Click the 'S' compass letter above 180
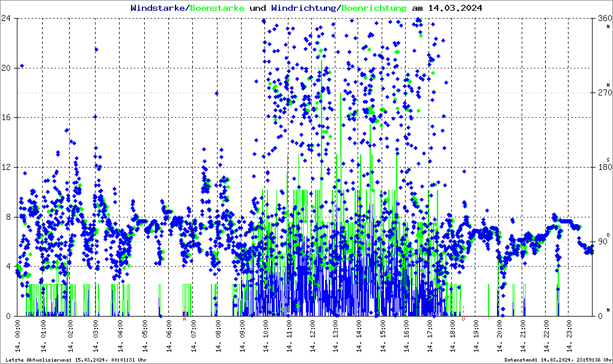The height and width of the screenshot is (364, 613). 608,160
